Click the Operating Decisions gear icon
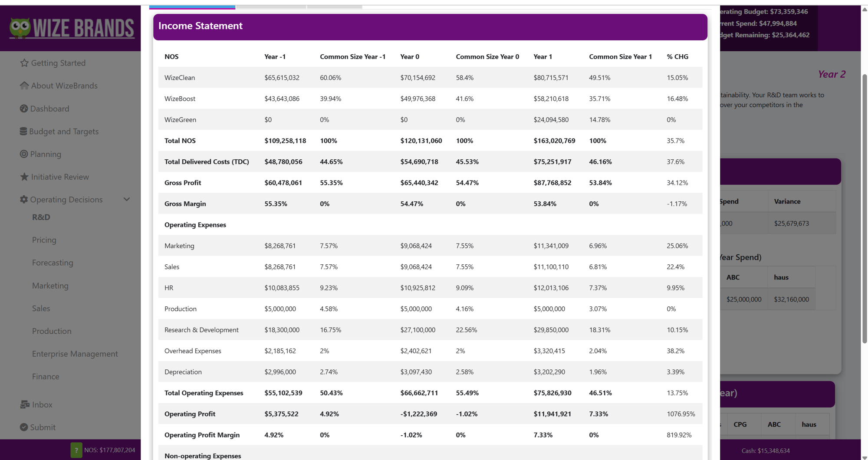 (x=24, y=200)
